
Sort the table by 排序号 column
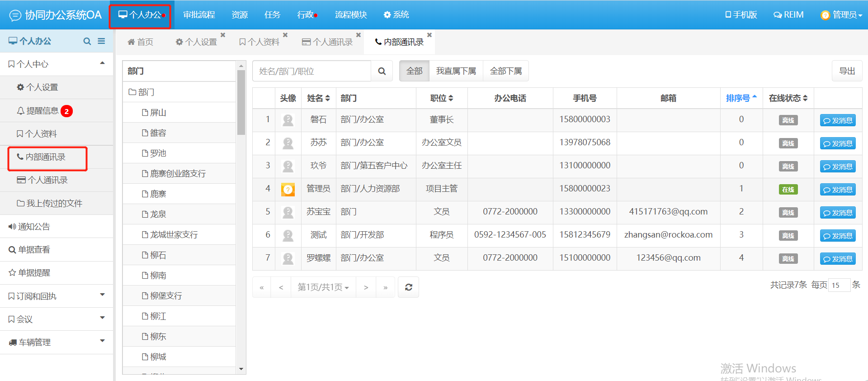[x=741, y=98]
